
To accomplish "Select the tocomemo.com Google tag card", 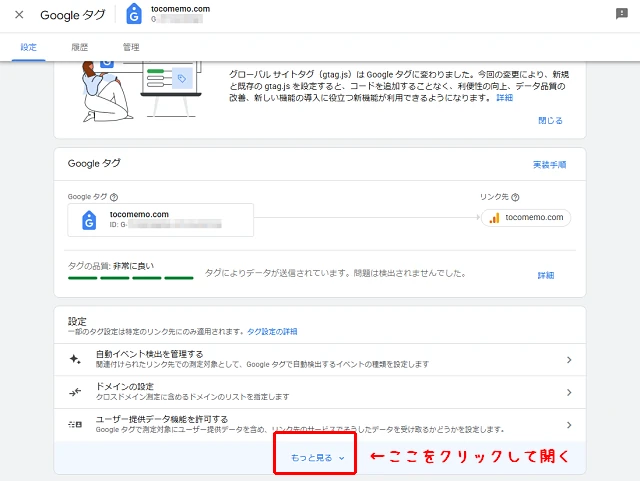I will 160,220.
